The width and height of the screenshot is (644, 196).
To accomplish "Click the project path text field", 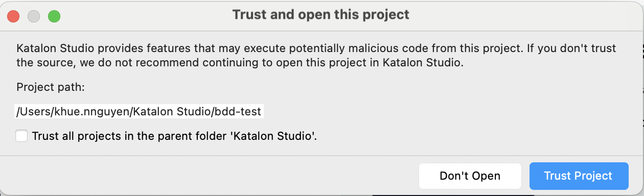I will [x=140, y=111].
